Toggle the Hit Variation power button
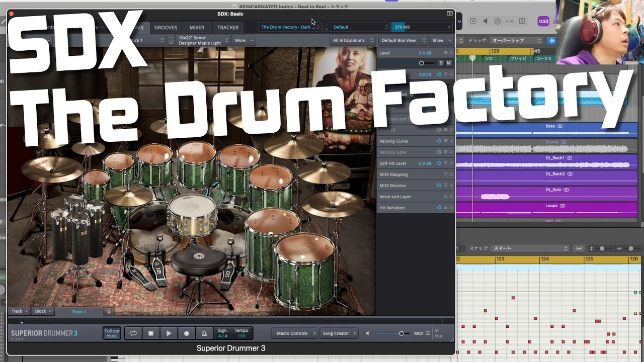Image resolution: width=644 pixels, height=362 pixels. 439,208
